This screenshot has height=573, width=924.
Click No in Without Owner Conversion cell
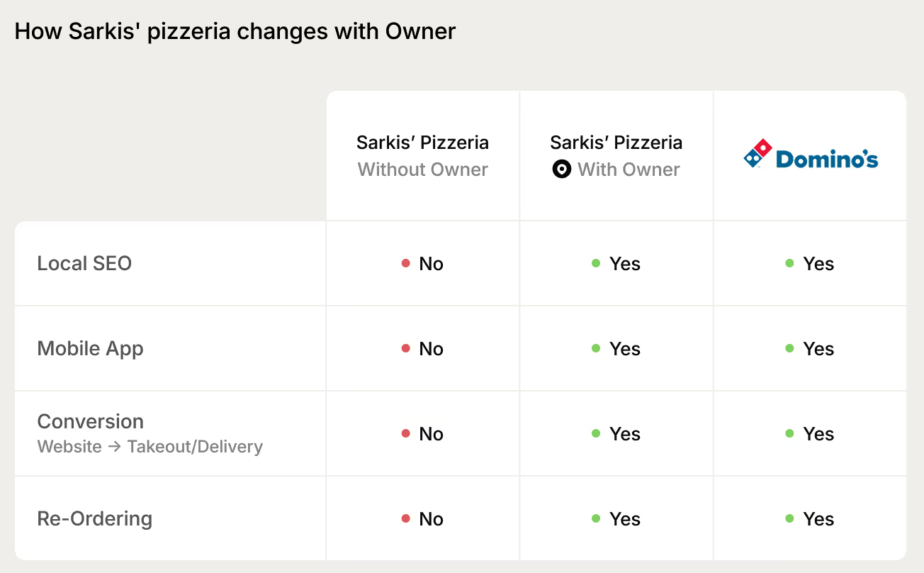coord(431,434)
